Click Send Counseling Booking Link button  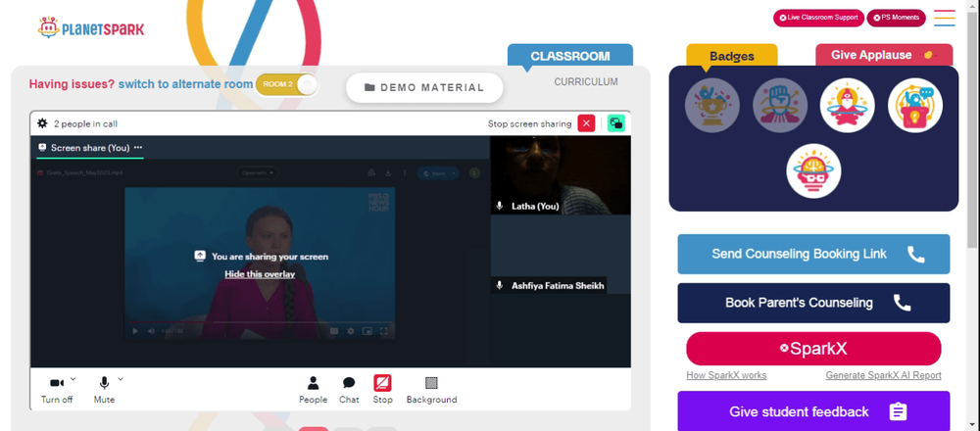click(813, 255)
